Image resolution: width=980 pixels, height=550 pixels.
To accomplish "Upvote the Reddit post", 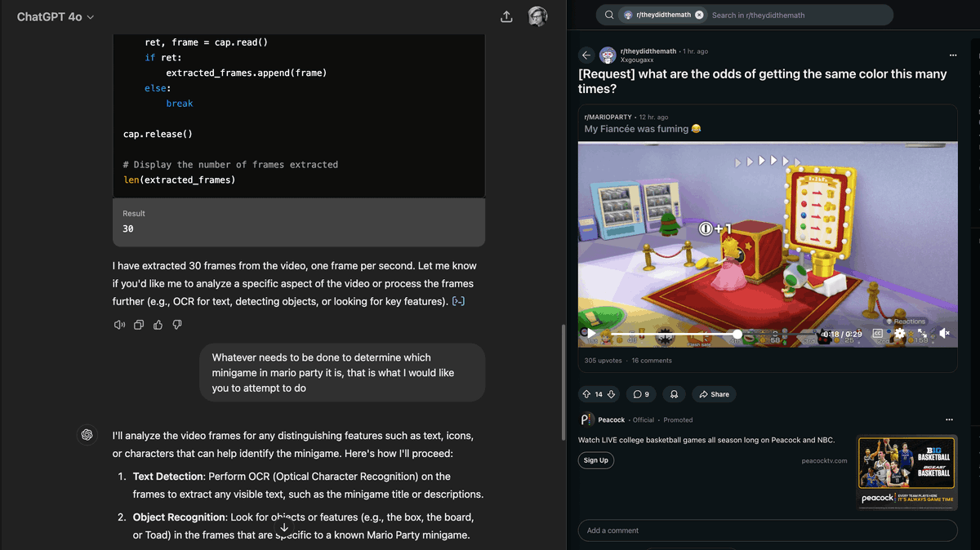I will (x=586, y=394).
